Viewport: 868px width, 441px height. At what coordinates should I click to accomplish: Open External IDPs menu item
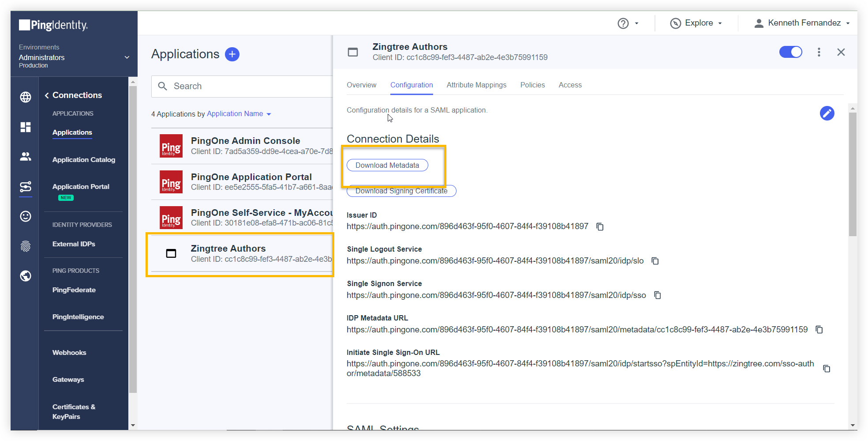coord(74,244)
